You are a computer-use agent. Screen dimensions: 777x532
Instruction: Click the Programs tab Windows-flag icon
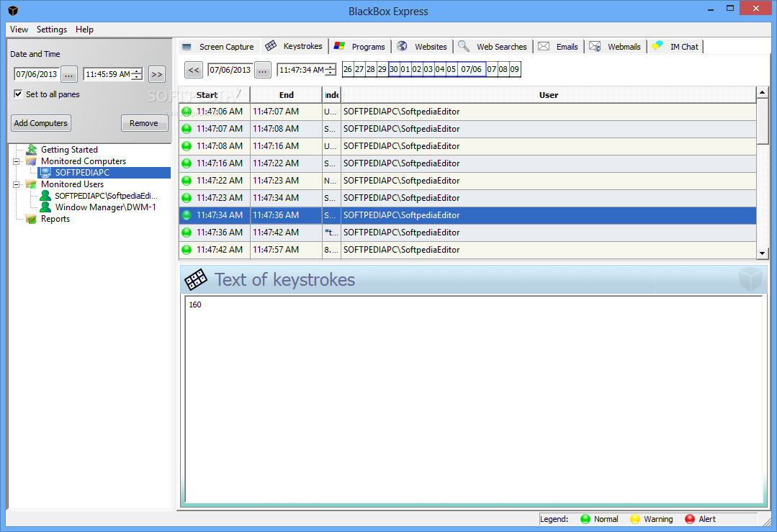pos(339,46)
